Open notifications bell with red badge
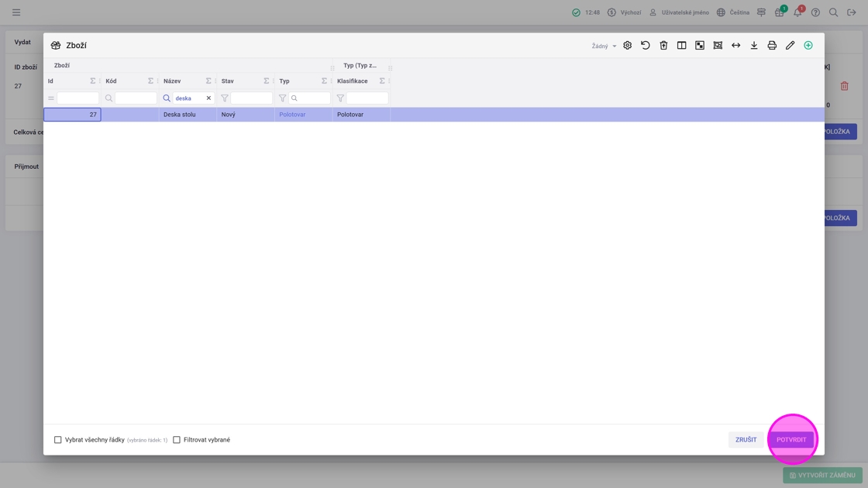This screenshot has width=868, height=488. click(798, 12)
